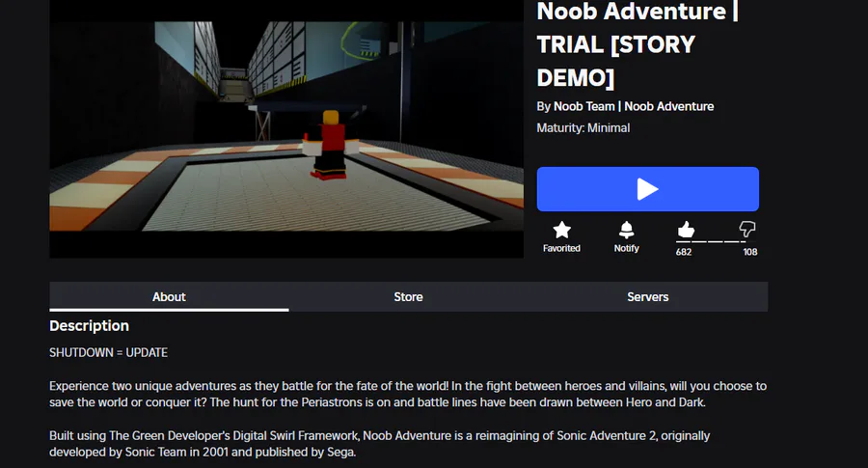Select the 108 dislikes count
Viewport: 868px width, 468px height.
click(750, 252)
